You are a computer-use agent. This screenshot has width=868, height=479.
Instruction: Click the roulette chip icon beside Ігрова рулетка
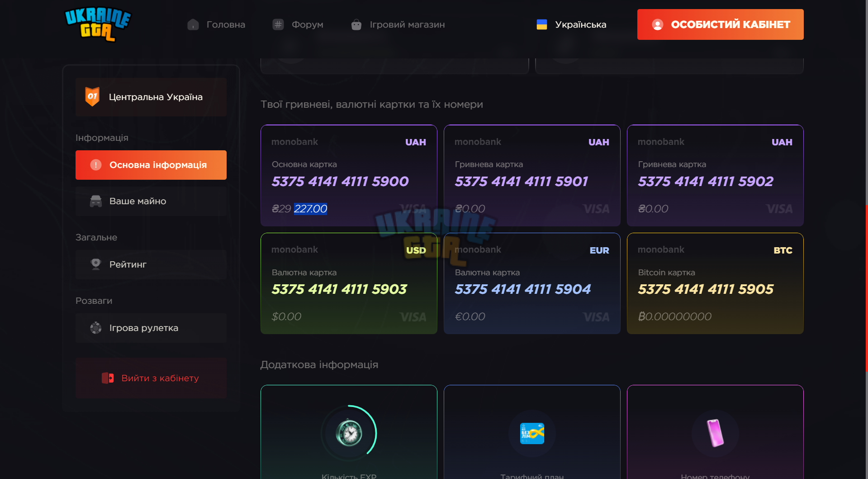(x=96, y=328)
